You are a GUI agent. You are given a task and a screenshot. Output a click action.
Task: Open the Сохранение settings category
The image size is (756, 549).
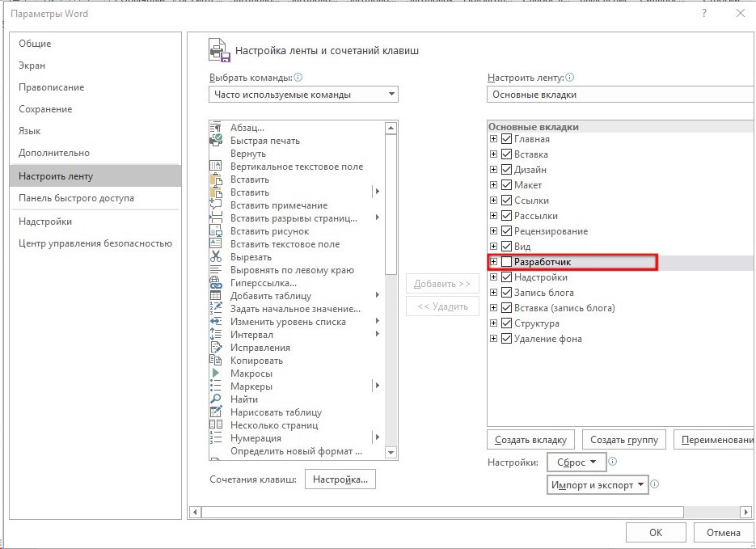pos(95,109)
